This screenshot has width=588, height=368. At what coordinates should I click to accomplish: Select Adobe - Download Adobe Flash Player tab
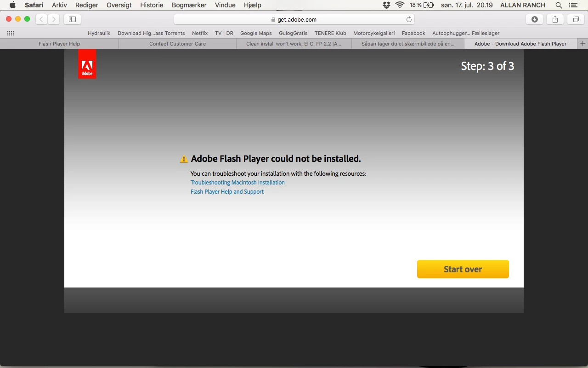pyautogui.click(x=520, y=44)
